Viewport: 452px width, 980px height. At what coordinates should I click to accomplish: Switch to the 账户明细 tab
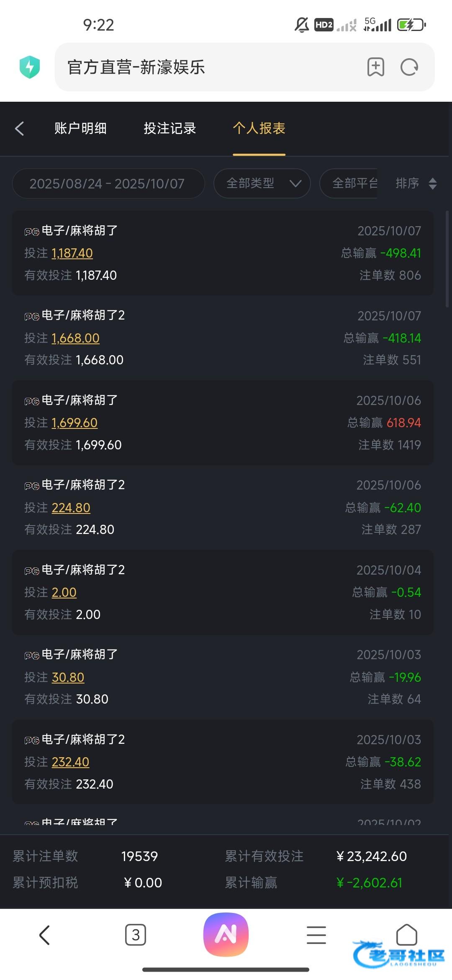pos(80,128)
